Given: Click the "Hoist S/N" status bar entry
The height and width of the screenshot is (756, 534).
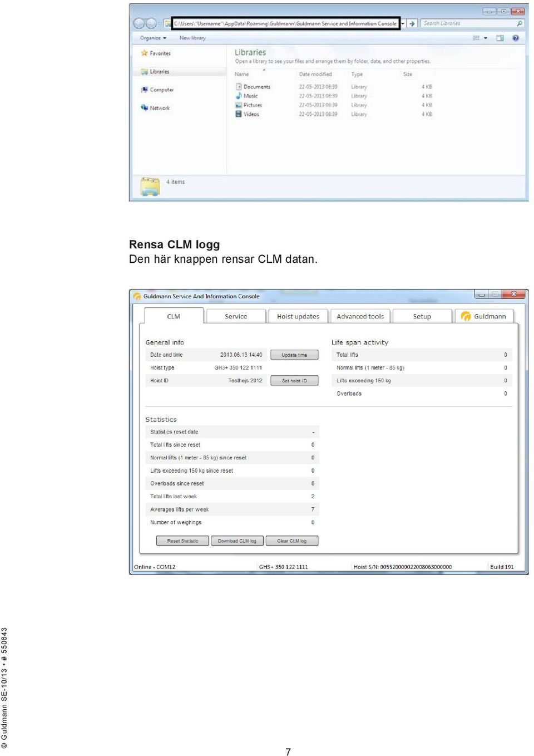Looking at the screenshot, I should (403, 567).
